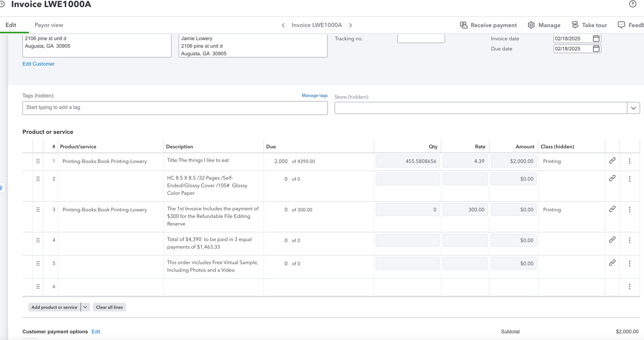Click Clear all lines button

(109, 307)
